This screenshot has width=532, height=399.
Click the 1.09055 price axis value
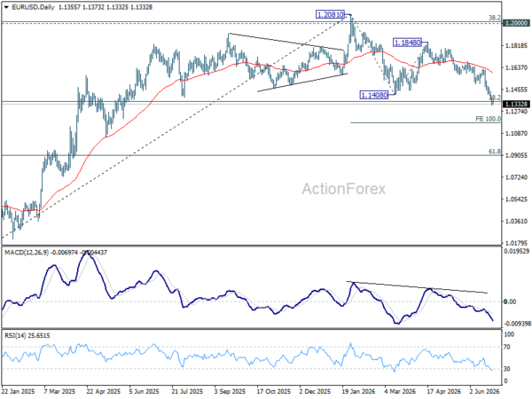tap(516, 155)
